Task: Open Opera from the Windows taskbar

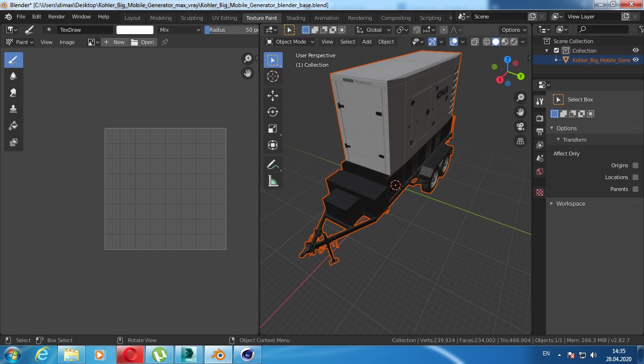Action: click(x=131, y=355)
